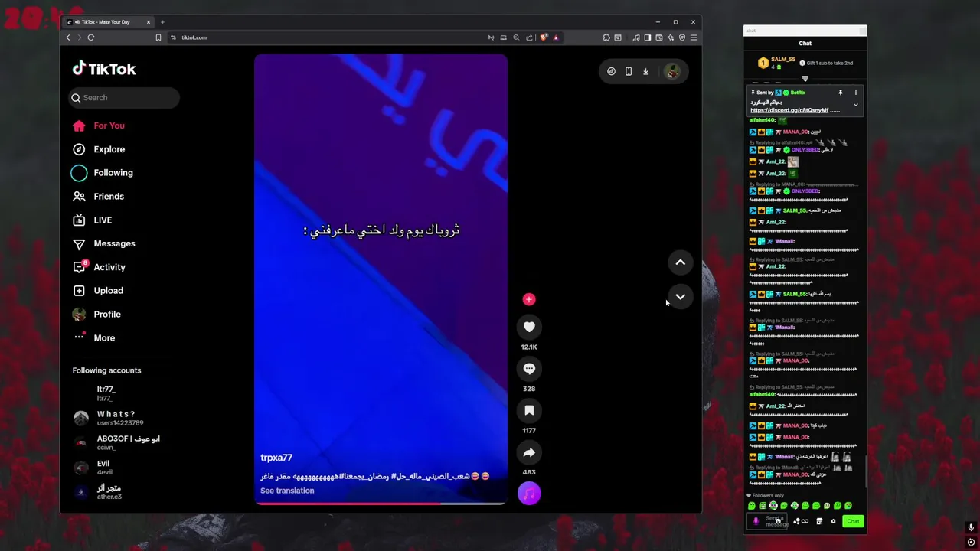980x551 pixels.
Task: Open the chat shop icon
Action: [819, 521]
